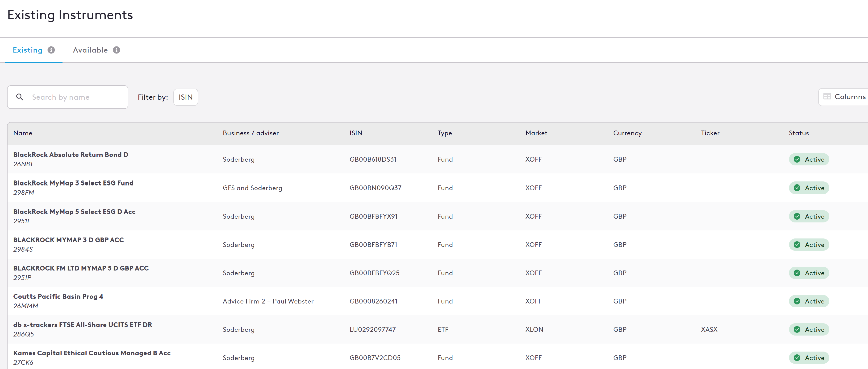Screen dimensions: 868x369
Task: Apply the ISIN filter chip
Action: click(186, 97)
